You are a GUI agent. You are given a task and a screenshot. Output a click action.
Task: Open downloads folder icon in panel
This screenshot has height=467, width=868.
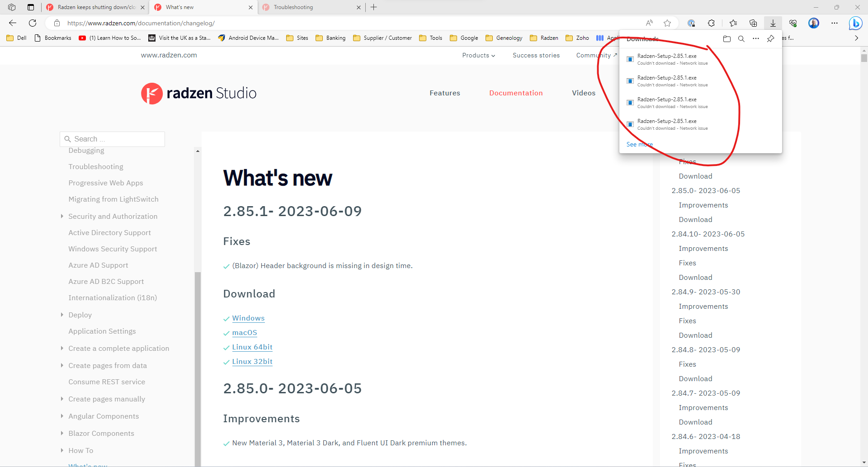[727, 39]
